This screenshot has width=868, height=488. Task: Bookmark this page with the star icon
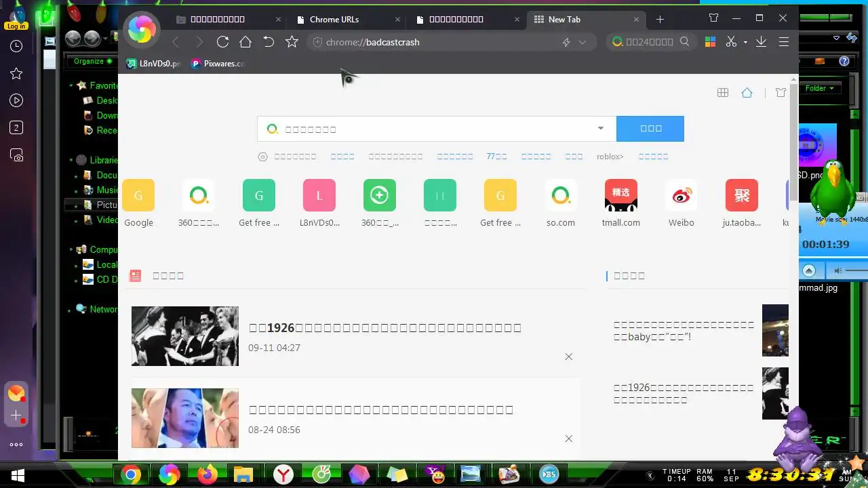292,42
